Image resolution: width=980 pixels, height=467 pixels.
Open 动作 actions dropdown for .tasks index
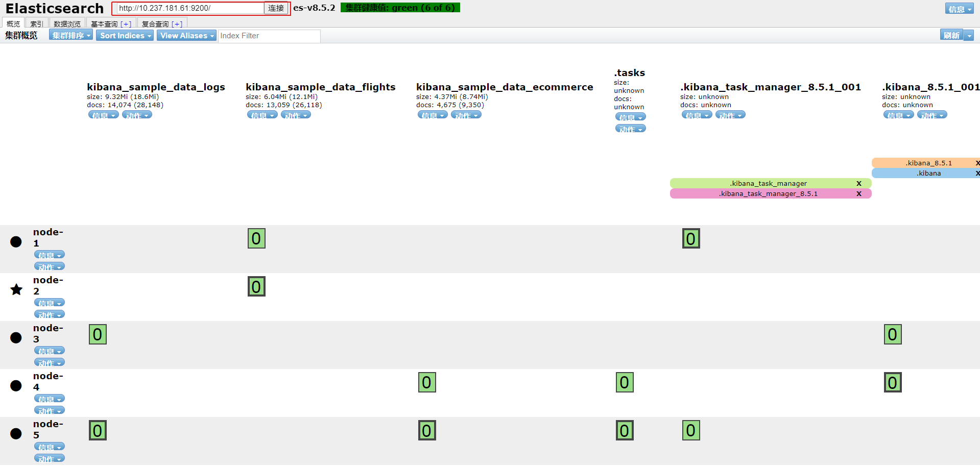coord(631,129)
